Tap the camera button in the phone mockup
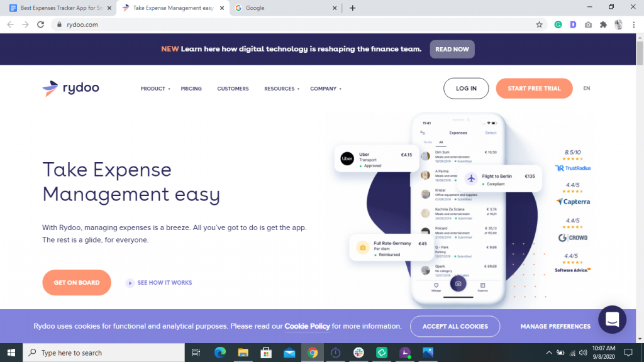Screen dimensions: 644x362 [x=458, y=283]
